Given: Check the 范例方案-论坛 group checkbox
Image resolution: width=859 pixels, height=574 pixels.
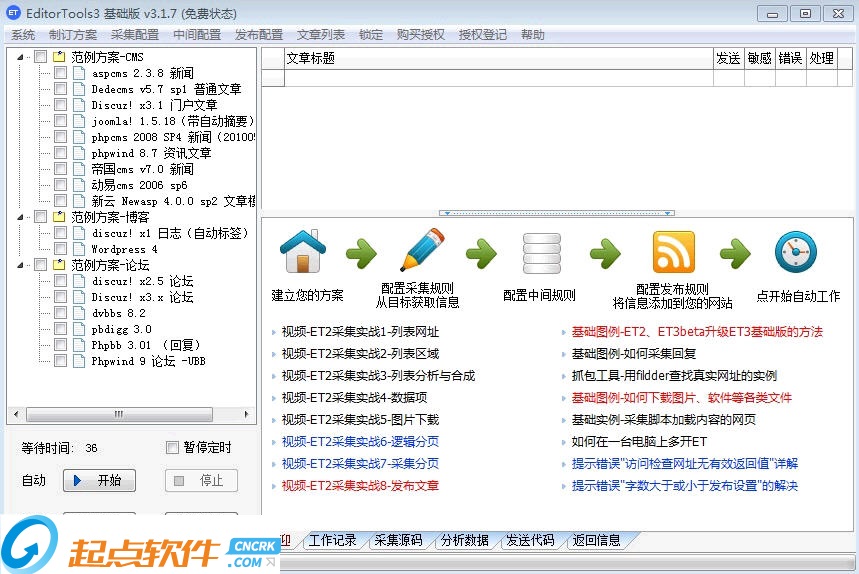Looking at the screenshot, I should pyautogui.click(x=41, y=265).
